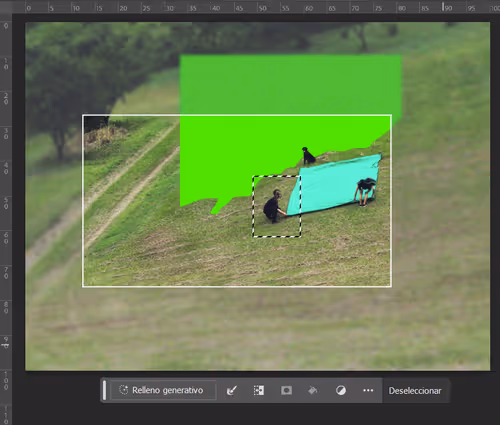The image size is (500, 425).
Task: Click Deseleccionar to clear the selection
Action: (x=415, y=390)
